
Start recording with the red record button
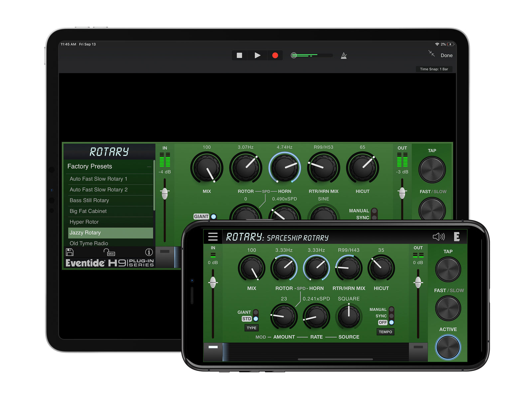275,55
